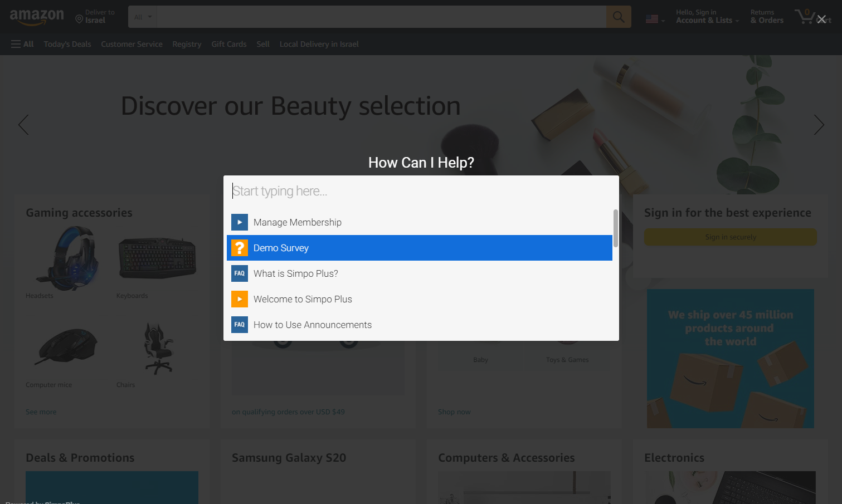
Task: Select Welcome to Simpo Plus entry
Action: coord(420,299)
